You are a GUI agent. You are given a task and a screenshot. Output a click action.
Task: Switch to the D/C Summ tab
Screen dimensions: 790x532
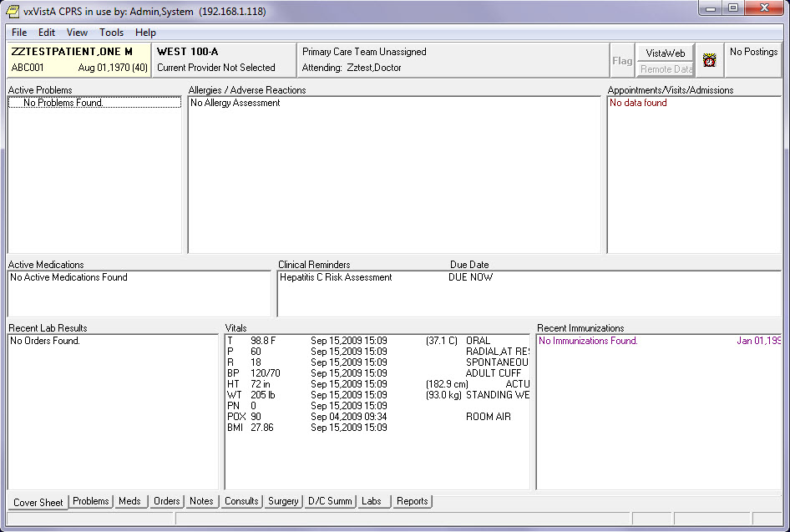[x=330, y=501]
